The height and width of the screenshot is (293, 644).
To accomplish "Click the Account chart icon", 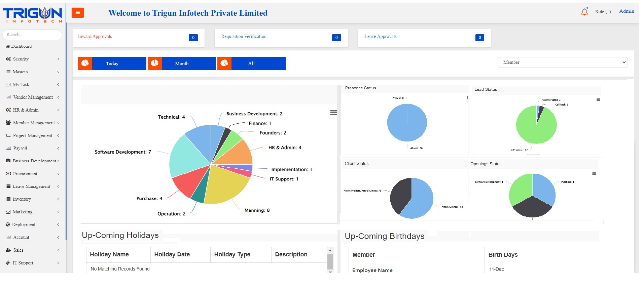I will tap(8, 237).
